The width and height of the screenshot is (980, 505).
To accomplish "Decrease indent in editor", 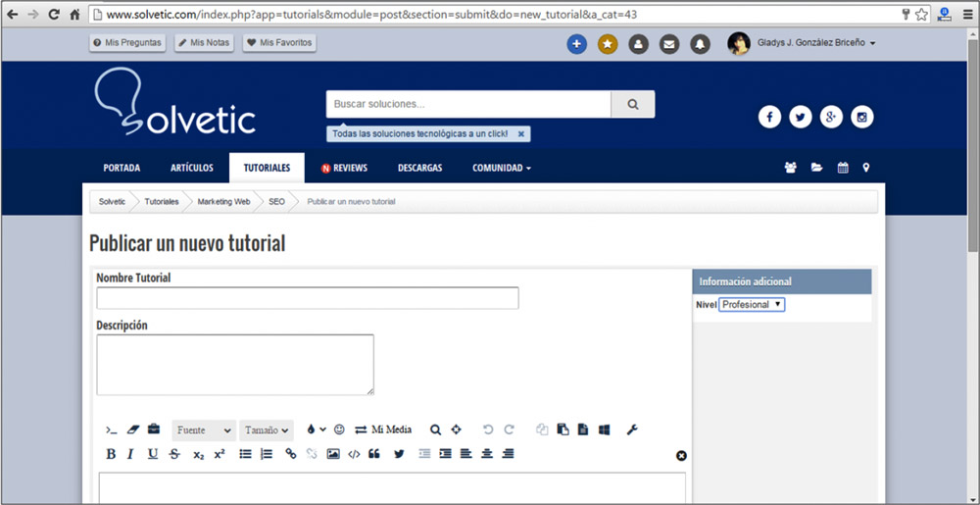I will pyautogui.click(x=424, y=454).
